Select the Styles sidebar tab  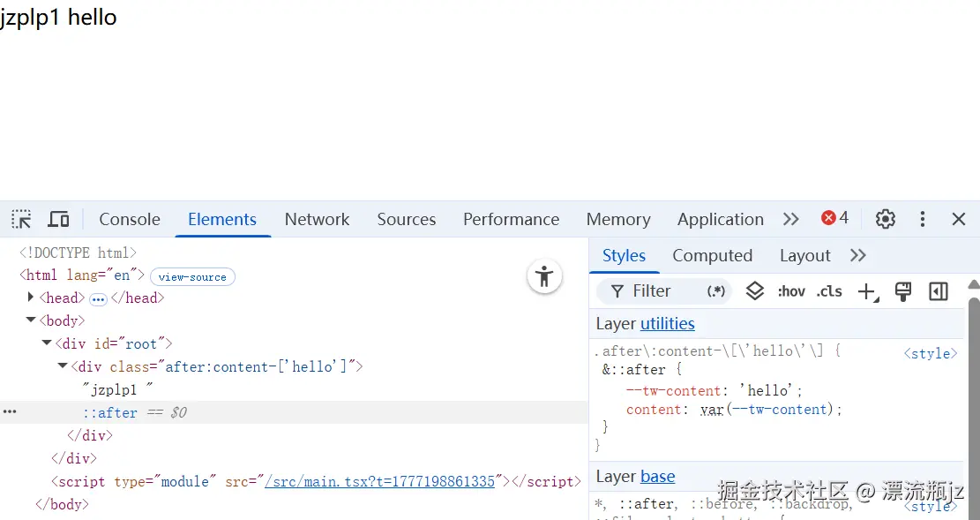(x=624, y=255)
